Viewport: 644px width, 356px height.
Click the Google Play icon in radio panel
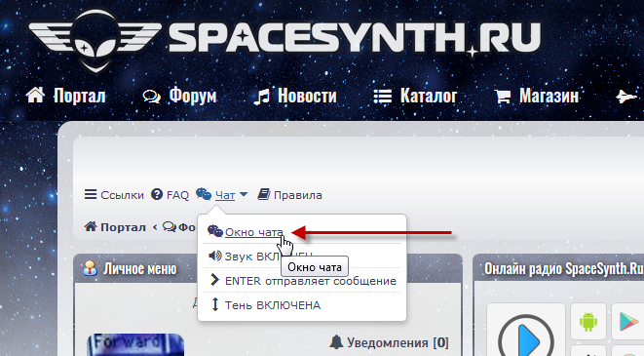pos(628,321)
